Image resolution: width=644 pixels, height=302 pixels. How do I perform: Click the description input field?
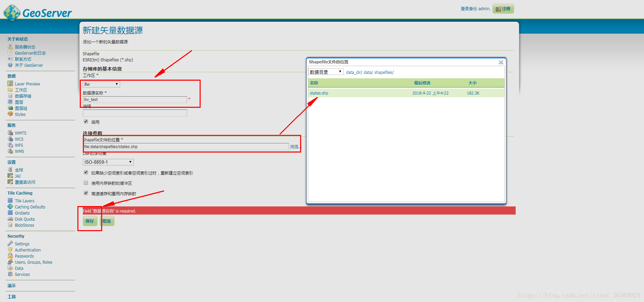[135, 113]
